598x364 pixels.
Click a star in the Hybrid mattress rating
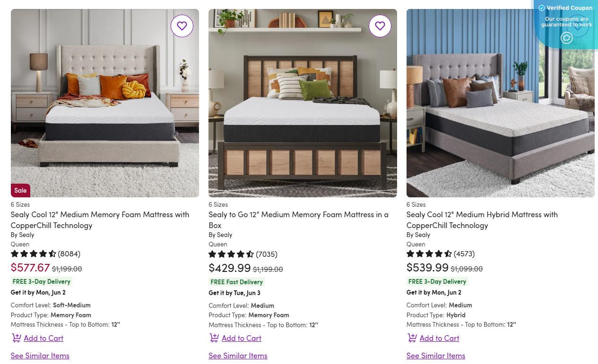416,254
